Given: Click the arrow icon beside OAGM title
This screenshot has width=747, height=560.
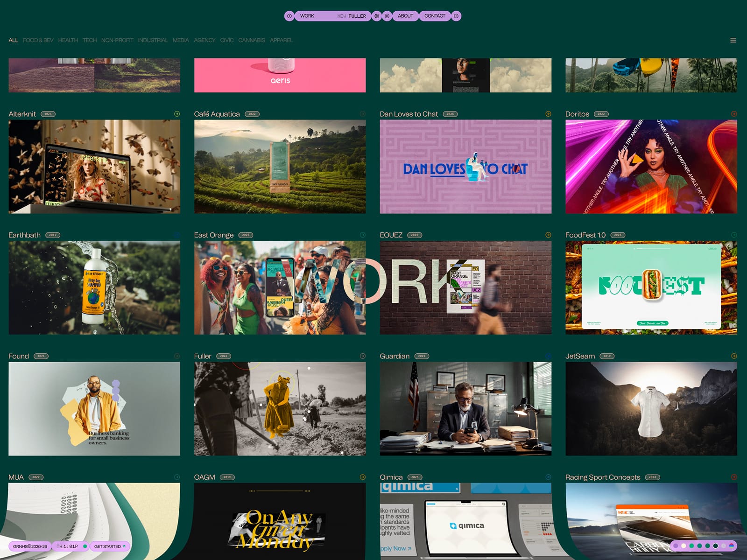Looking at the screenshot, I should [x=363, y=477].
